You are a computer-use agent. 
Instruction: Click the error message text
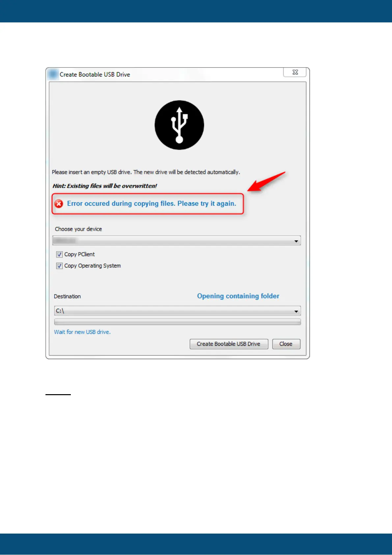152,204
